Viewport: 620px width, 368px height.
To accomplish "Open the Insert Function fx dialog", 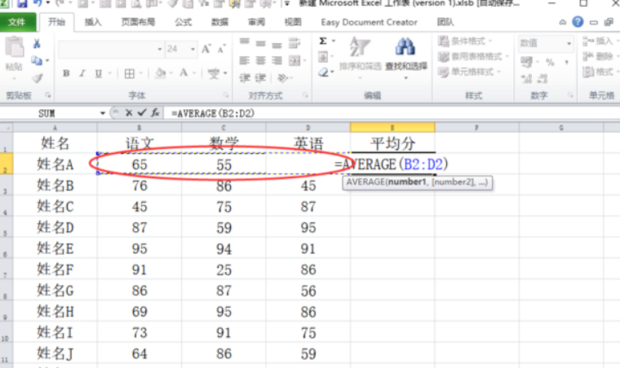I will pyautogui.click(x=155, y=113).
